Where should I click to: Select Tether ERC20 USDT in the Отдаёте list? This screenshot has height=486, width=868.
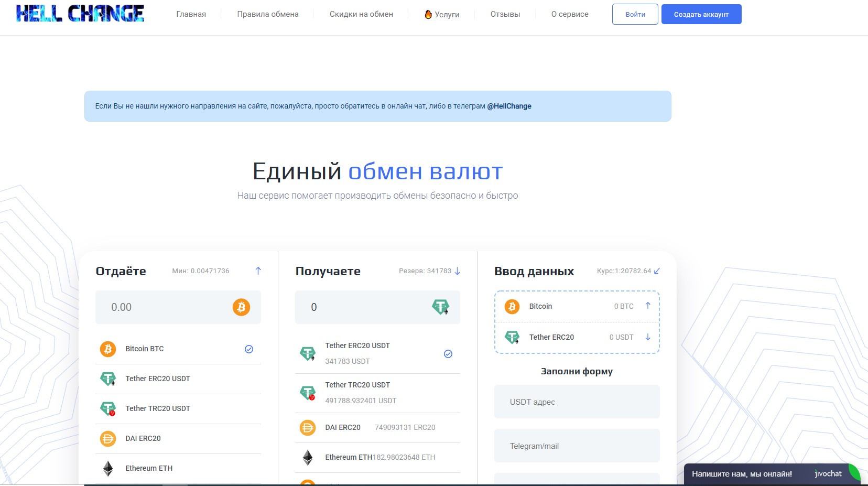178,379
